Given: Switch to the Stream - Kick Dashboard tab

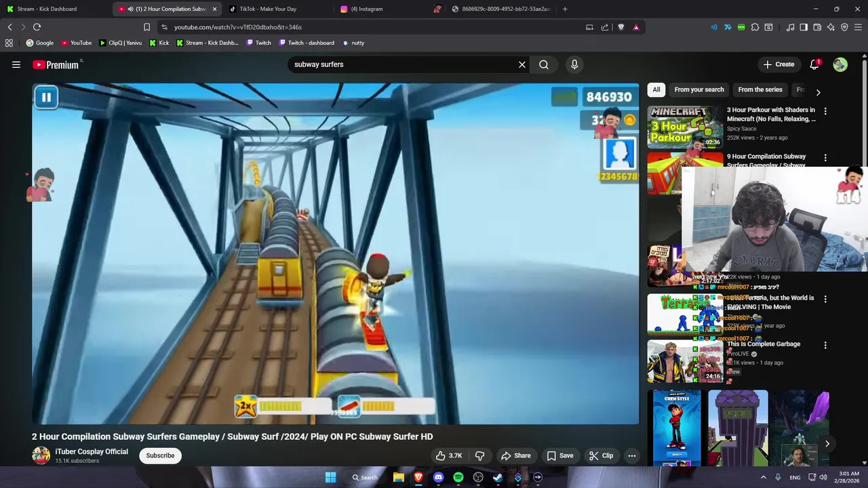Looking at the screenshot, I should tap(56, 9).
